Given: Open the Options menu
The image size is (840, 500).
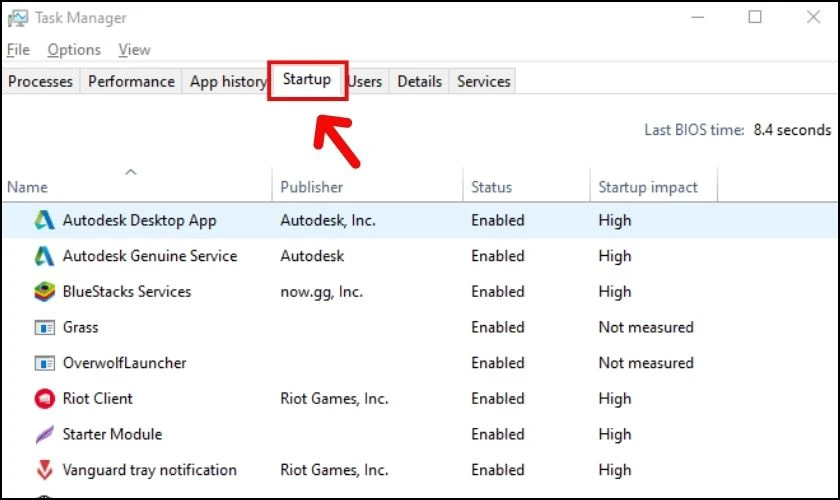Looking at the screenshot, I should 74,49.
